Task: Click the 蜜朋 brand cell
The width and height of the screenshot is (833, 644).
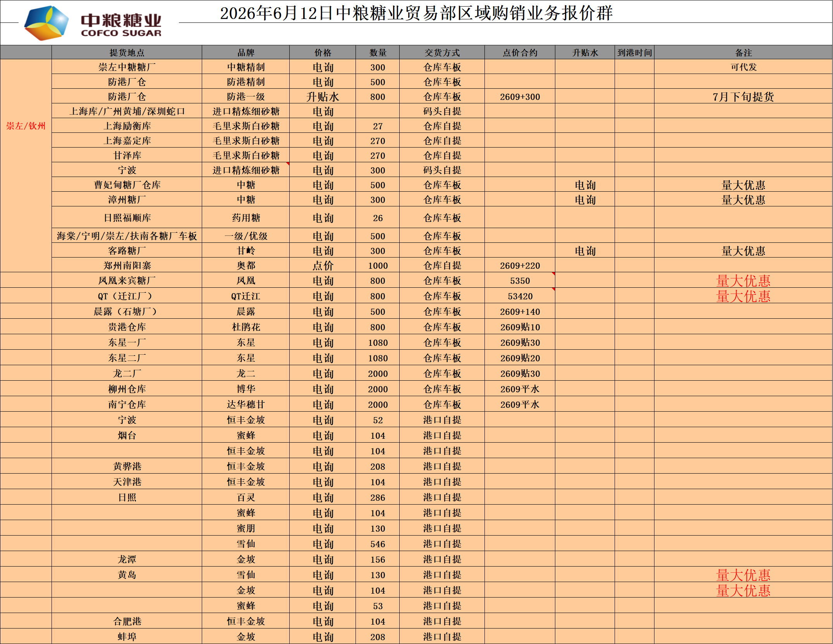Action: [x=246, y=529]
